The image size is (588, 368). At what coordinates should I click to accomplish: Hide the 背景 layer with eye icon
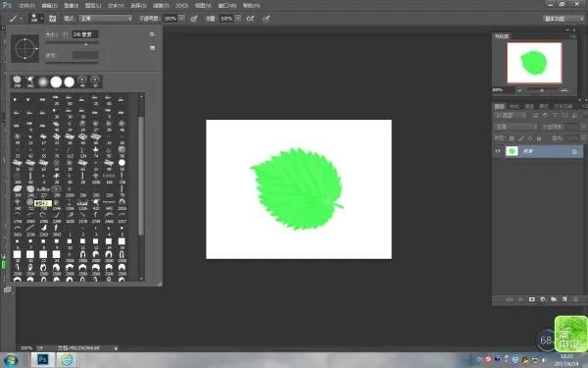[498, 151]
